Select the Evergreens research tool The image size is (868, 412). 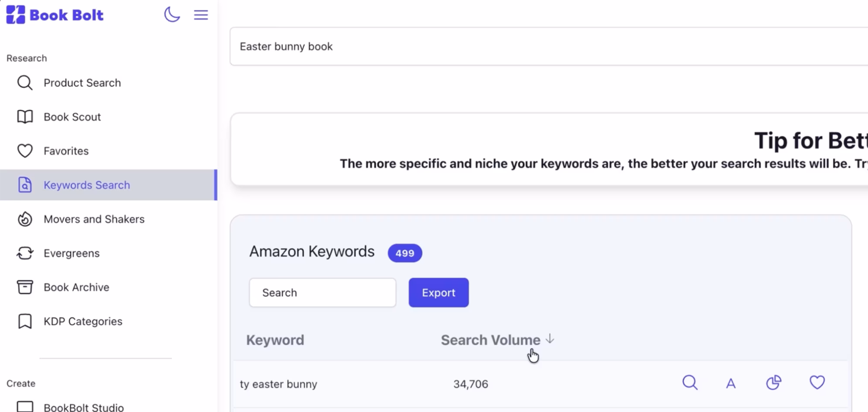[x=72, y=253]
